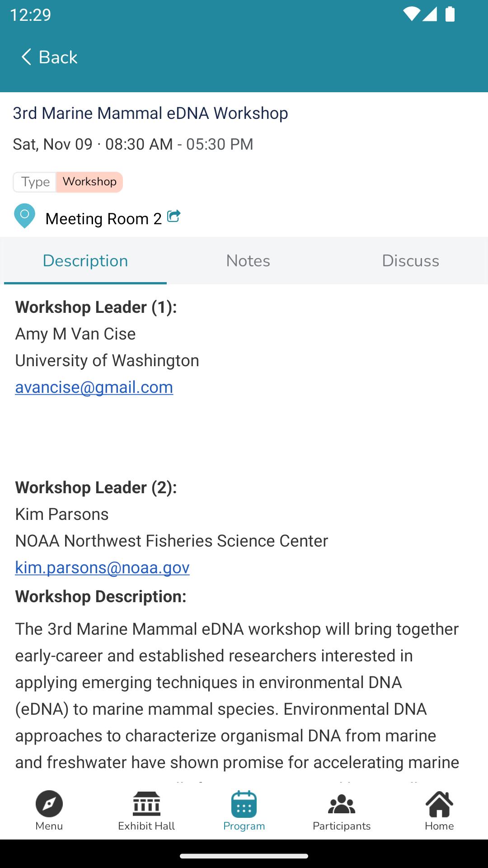
Task: Tap the Type label chip
Action: [35, 182]
